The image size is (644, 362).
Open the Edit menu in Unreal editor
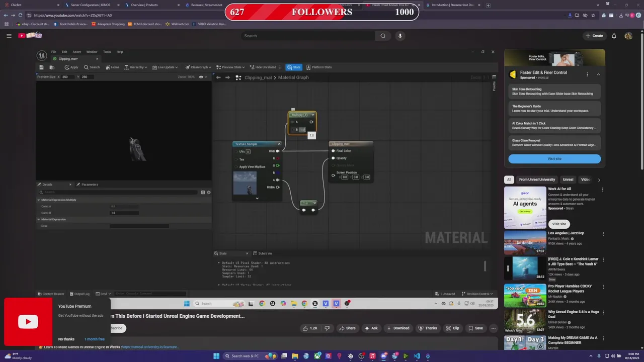[64, 52]
